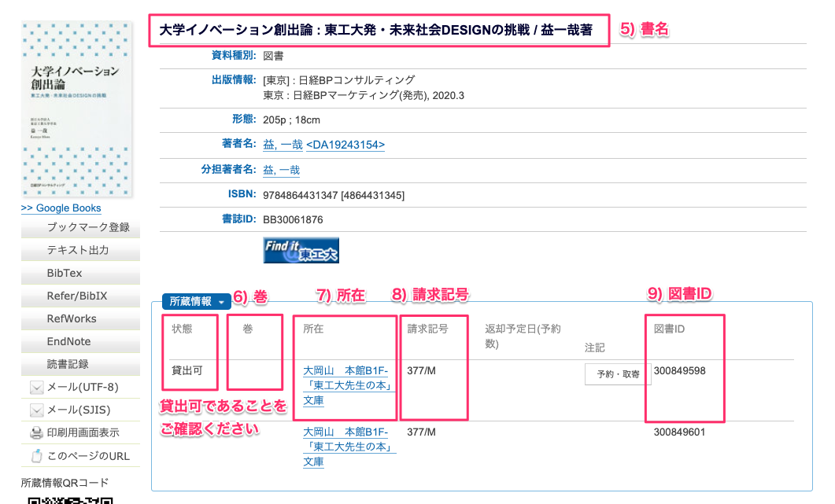835x504 pixels.
Task: Click このページのURL link
Action: click(88, 456)
